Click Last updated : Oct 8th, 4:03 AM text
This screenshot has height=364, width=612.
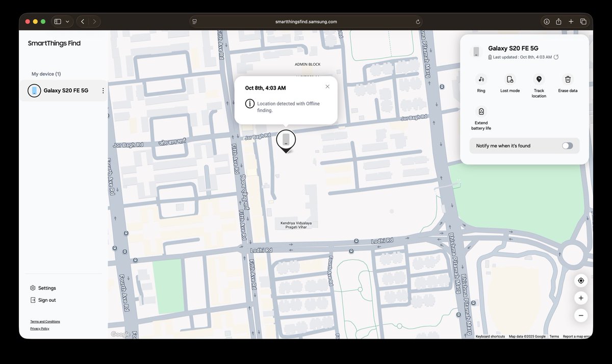(522, 57)
